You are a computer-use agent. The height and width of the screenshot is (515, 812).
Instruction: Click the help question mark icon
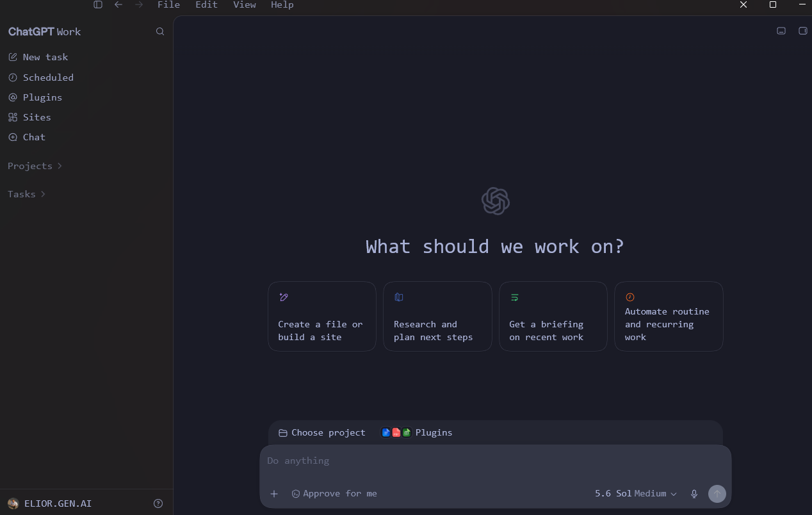(x=158, y=503)
